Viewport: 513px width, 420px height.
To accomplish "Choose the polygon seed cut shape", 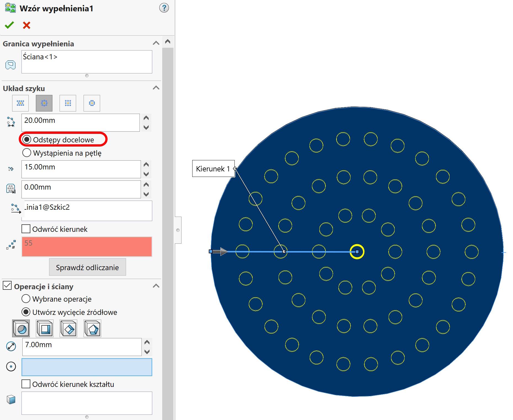I will coord(92,328).
